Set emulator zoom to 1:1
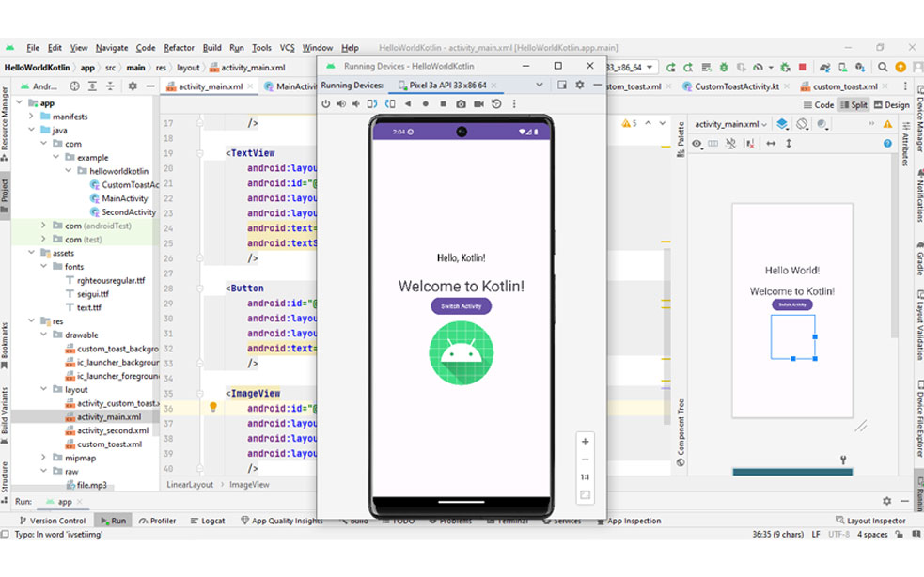Screen dimensions: 924x577 click(586, 476)
